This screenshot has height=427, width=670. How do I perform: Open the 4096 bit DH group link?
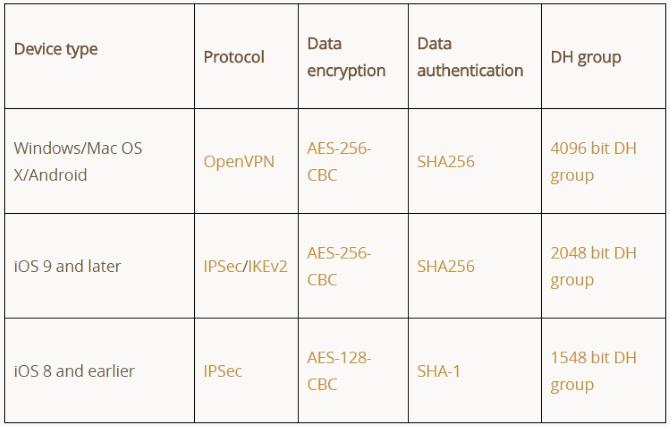(x=593, y=161)
